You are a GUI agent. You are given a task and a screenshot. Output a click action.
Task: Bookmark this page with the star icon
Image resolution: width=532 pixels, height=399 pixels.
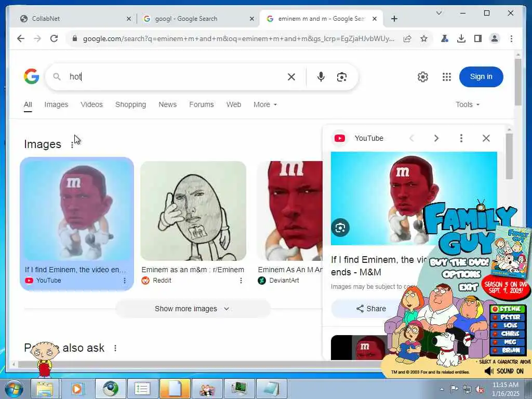[x=424, y=38]
